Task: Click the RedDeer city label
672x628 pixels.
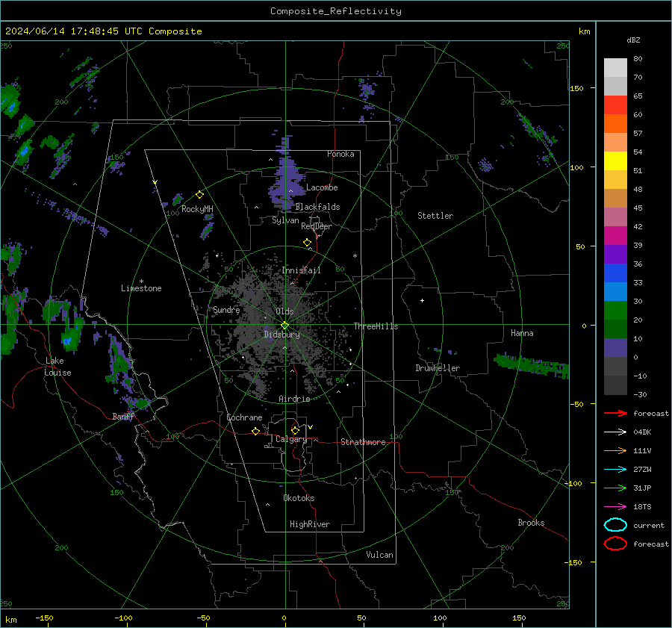Action: [x=317, y=226]
